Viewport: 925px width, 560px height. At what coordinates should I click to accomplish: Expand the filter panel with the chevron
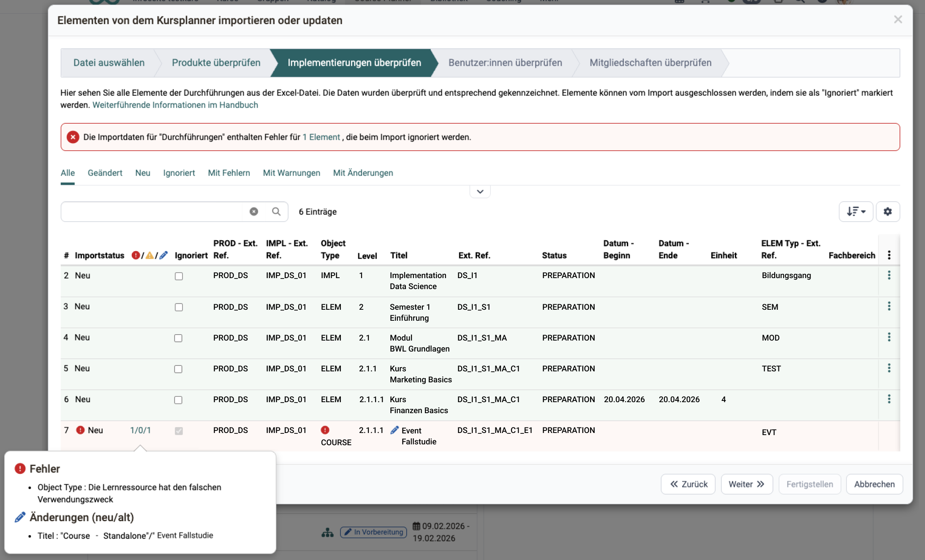point(480,191)
